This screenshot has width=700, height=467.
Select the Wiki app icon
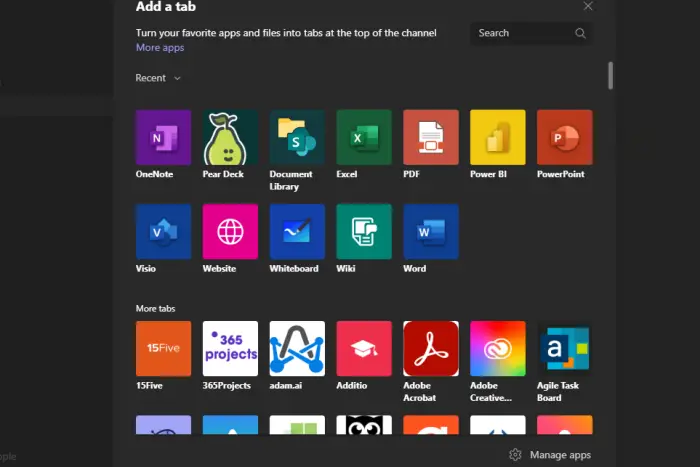364,232
